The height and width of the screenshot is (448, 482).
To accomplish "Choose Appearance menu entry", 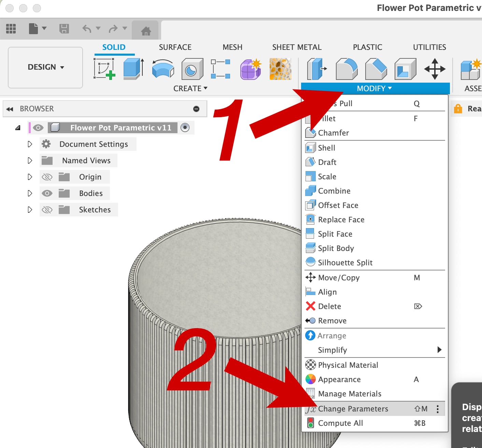I will click(374, 379).
